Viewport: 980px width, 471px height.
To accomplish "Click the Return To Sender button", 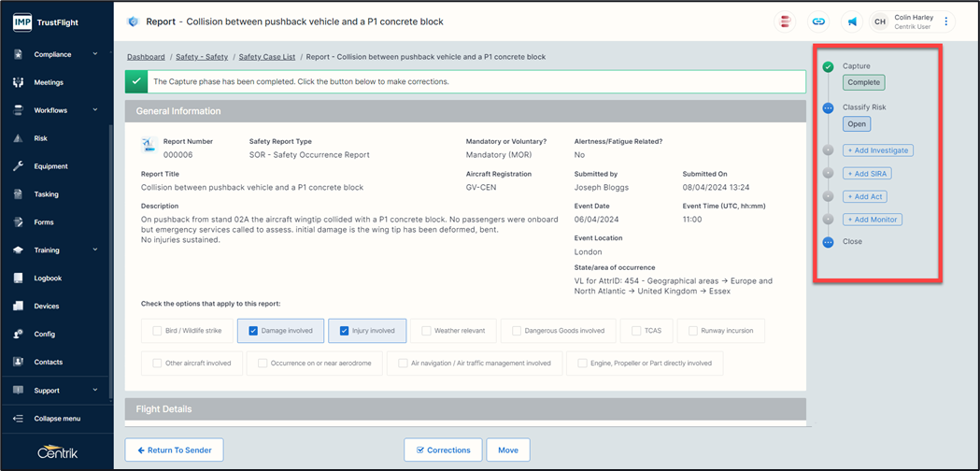I will [x=175, y=450].
